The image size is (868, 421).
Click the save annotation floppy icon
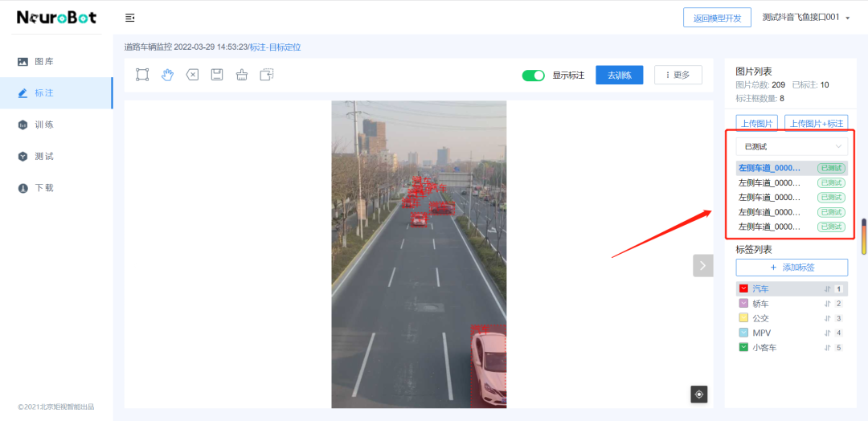point(217,75)
